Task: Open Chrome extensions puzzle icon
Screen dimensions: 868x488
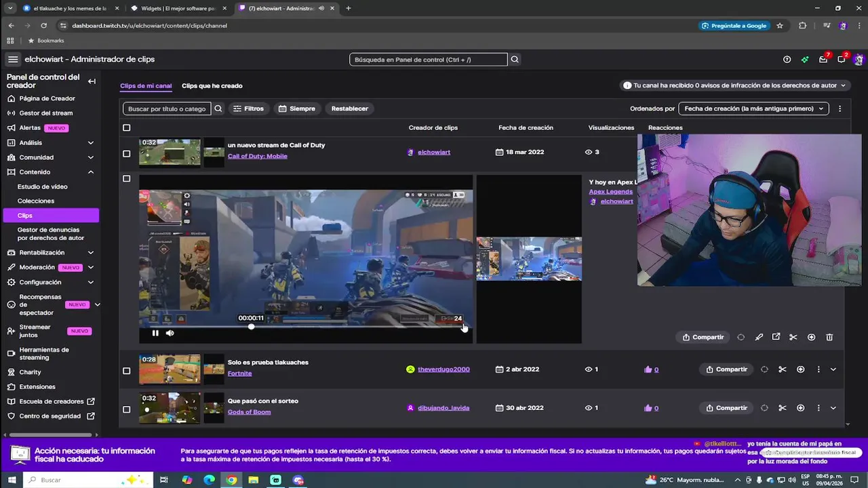Action: (x=803, y=26)
